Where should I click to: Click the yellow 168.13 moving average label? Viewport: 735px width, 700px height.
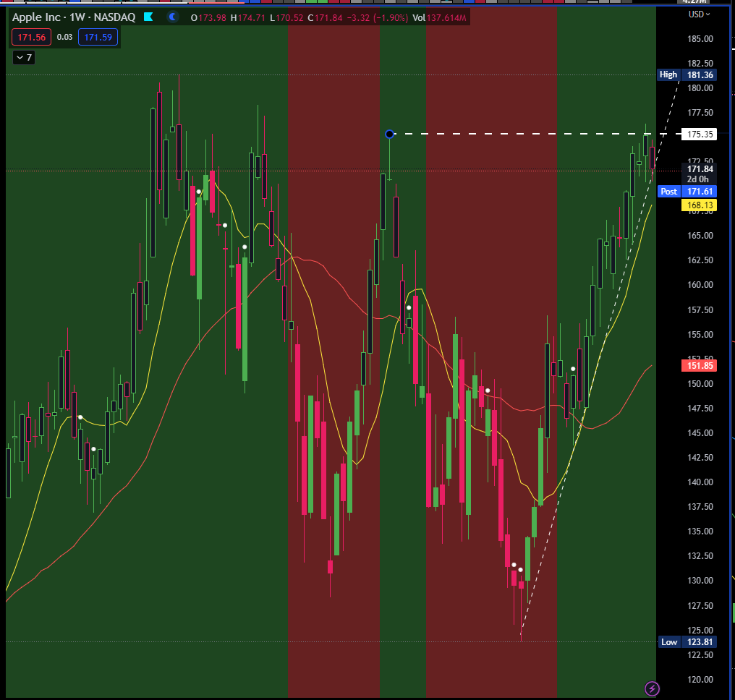(699, 205)
